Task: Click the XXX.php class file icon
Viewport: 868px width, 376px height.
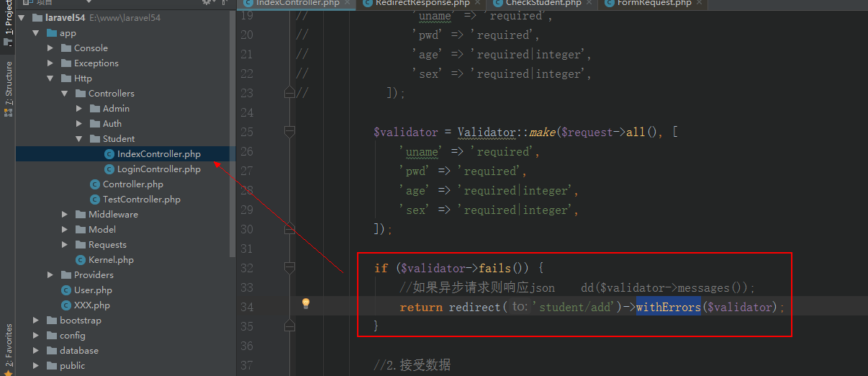Action: point(66,305)
